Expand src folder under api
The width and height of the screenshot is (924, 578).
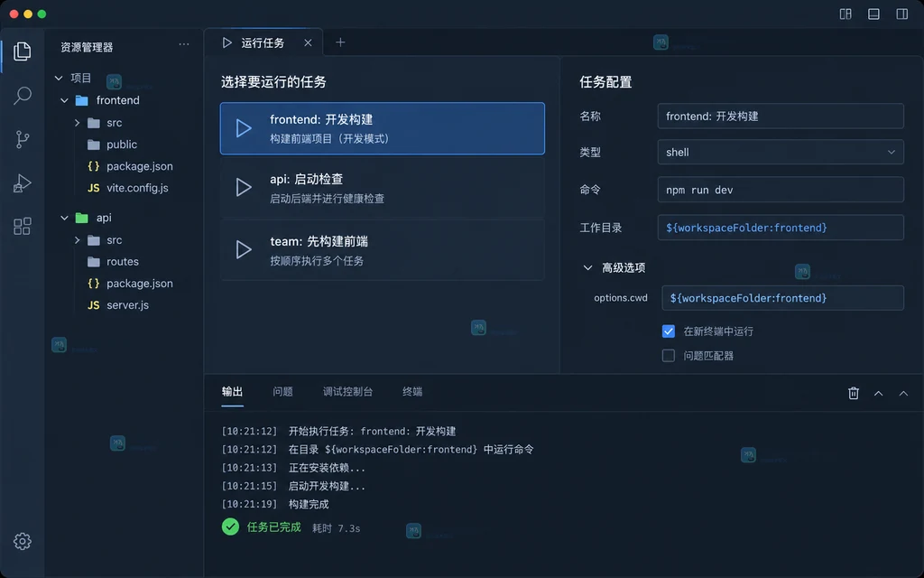(78, 240)
